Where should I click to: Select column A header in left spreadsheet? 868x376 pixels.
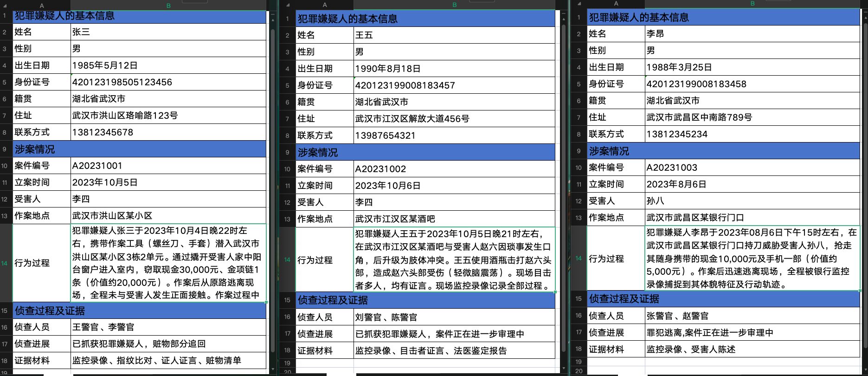pos(42,6)
